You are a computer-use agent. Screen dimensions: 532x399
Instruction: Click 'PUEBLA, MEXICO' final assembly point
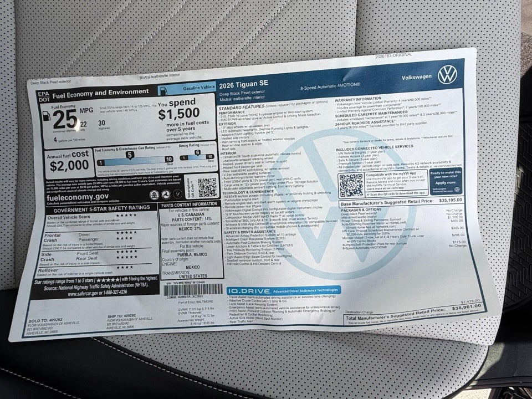(192, 254)
